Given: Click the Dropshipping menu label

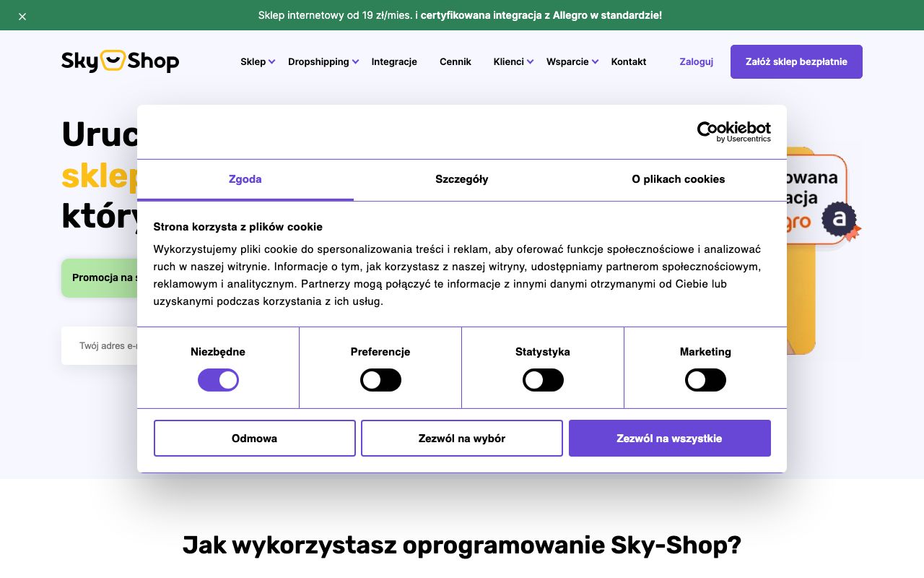Looking at the screenshot, I should 318,61.
